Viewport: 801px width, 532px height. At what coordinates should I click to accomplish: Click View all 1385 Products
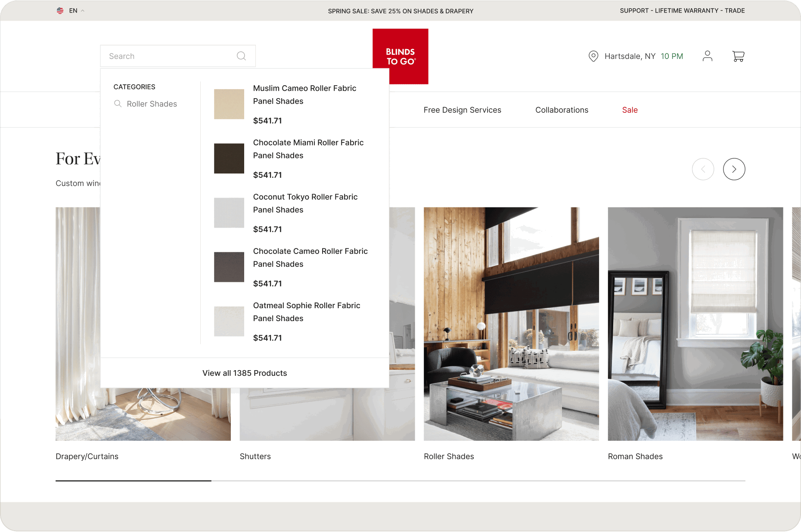pyautogui.click(x=245, y=373)
